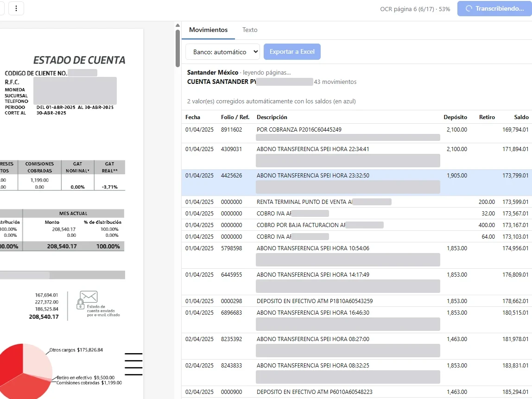Click deposit 1,905.00 cell
The width and height of the screenshot is (532, 399).
[456, 176]
